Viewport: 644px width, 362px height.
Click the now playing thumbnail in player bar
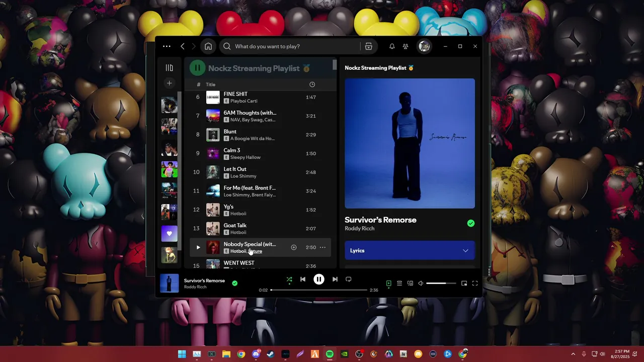169,283
